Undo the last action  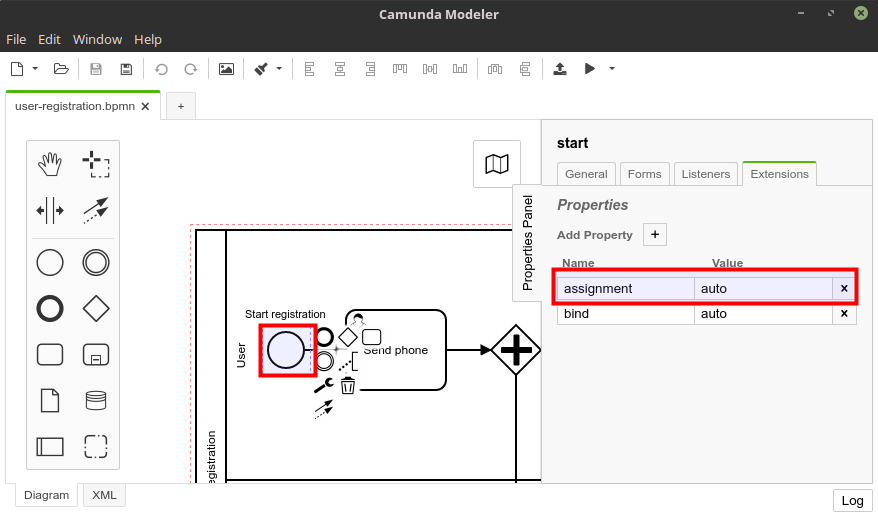(x=161, y=69)
